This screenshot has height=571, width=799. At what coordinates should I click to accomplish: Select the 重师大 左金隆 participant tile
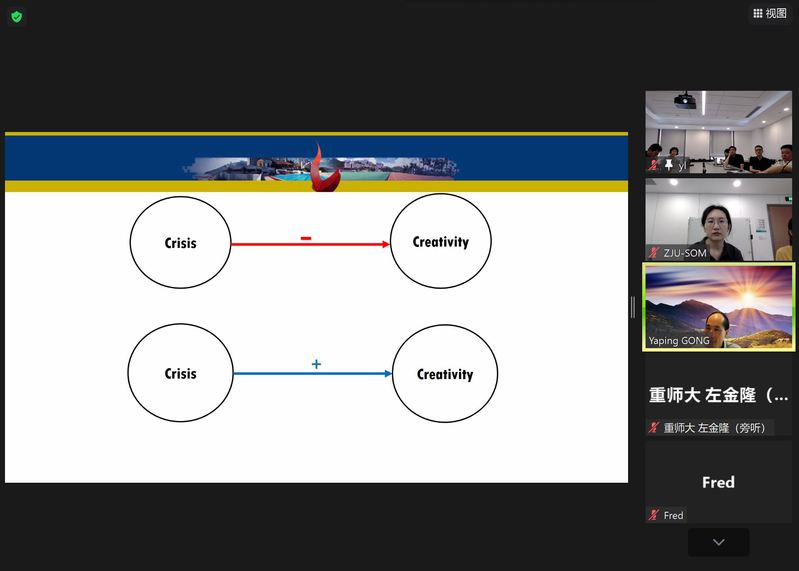click(x=718, y=395)
